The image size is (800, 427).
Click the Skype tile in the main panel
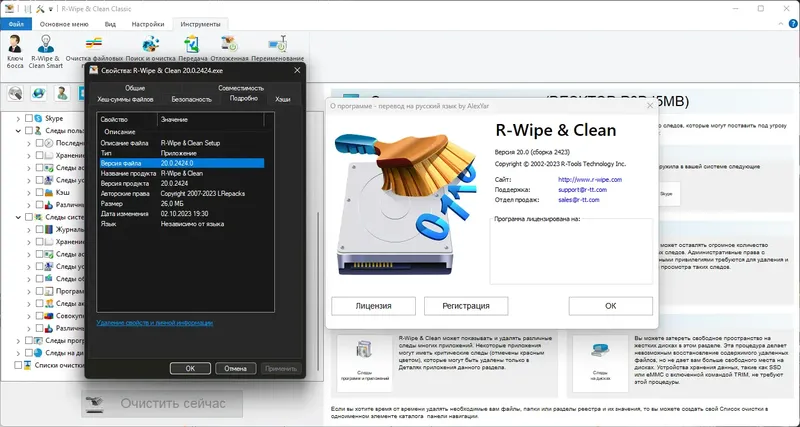coord(666,194)
